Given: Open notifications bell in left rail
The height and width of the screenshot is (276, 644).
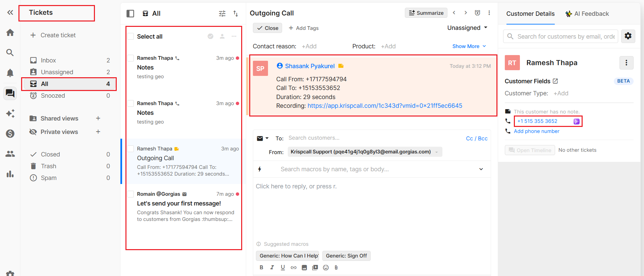Looking at the screenshot, I should tap(10, 73).
